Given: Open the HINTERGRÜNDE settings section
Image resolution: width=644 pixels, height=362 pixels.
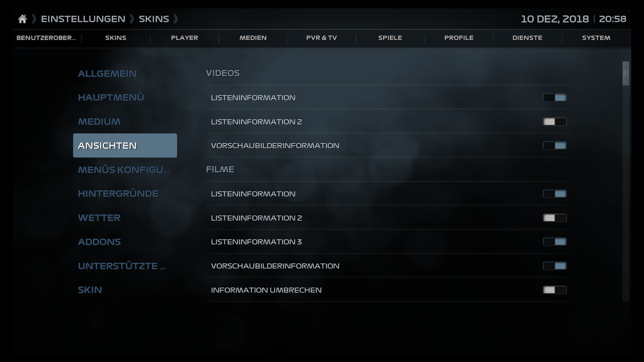Looking at the screenshot, I should coord(118,193).
